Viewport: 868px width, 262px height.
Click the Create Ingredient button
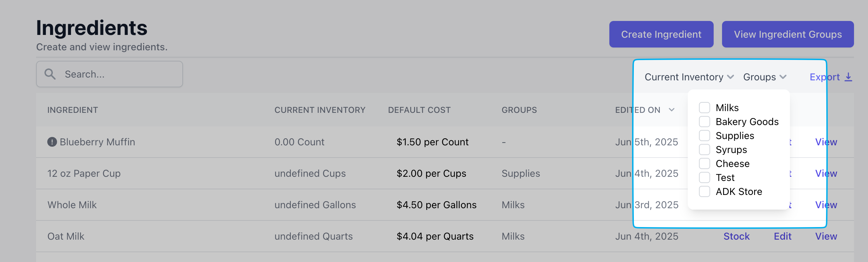tap(661, 34)
